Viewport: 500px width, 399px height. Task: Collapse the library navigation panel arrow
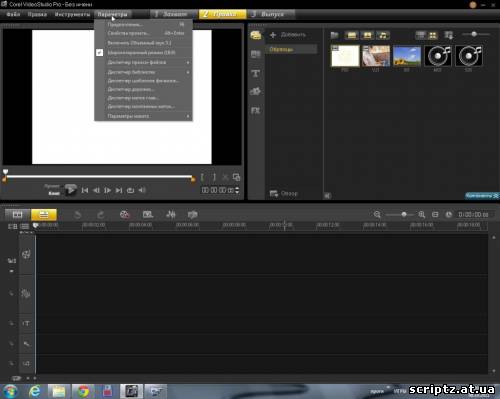(x=327, y=196)
